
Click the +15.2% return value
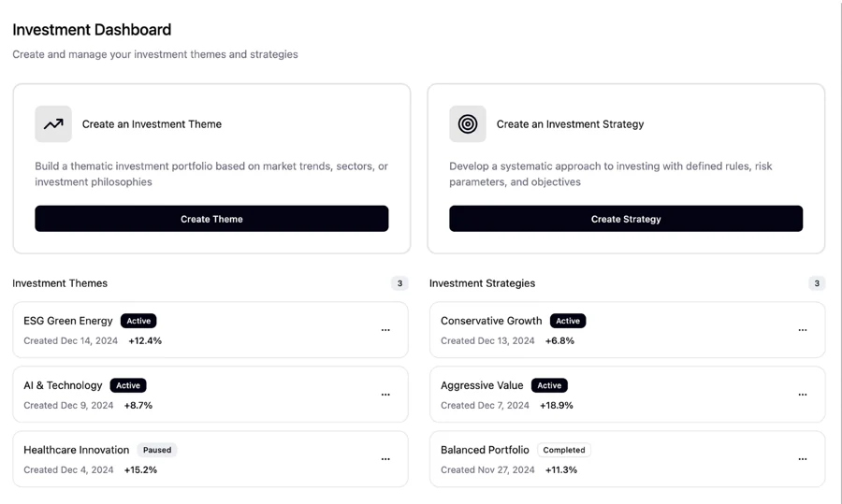click(x=140, y=469)
